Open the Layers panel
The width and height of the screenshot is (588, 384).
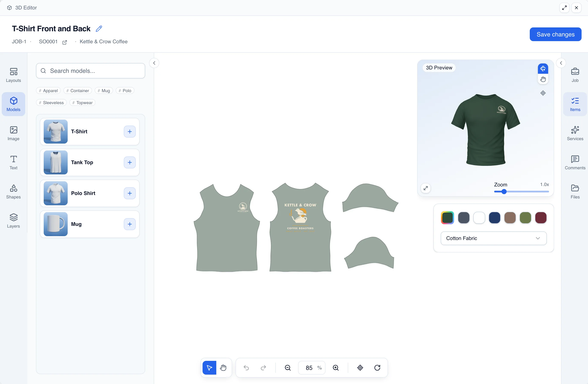coord(13,221)
